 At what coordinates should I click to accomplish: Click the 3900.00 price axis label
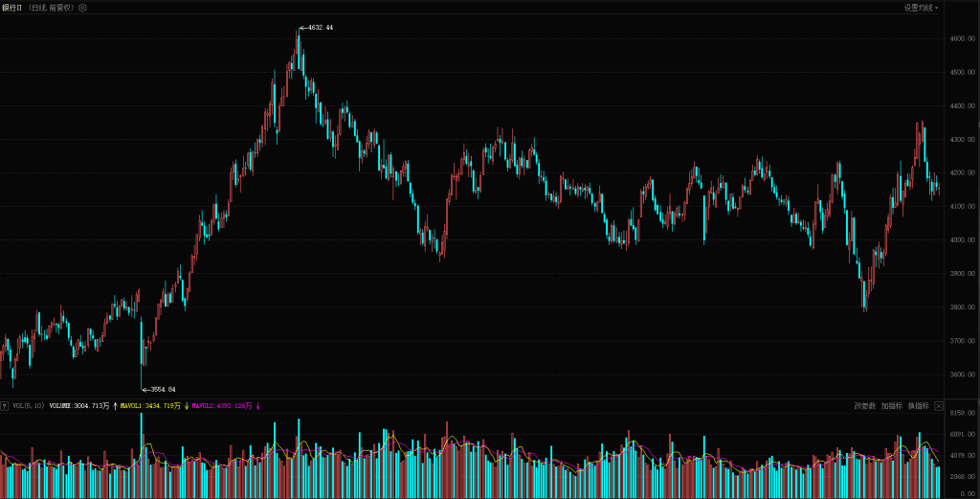pos(963,274)
